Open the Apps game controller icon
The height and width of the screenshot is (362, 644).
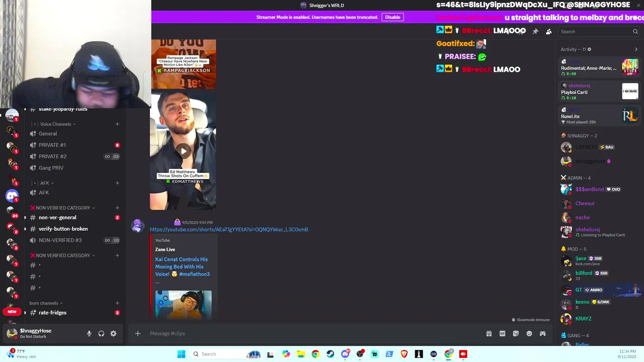542,333
